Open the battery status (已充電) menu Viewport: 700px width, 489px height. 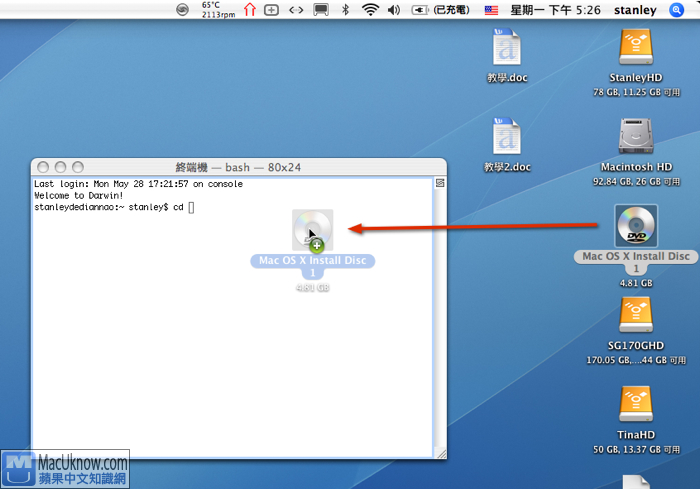pos(441,10)
